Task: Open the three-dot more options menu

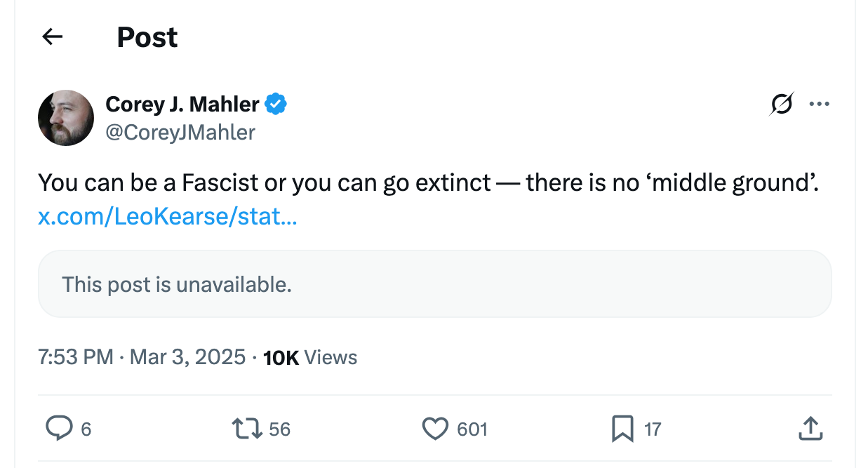Action: [819, 105]
